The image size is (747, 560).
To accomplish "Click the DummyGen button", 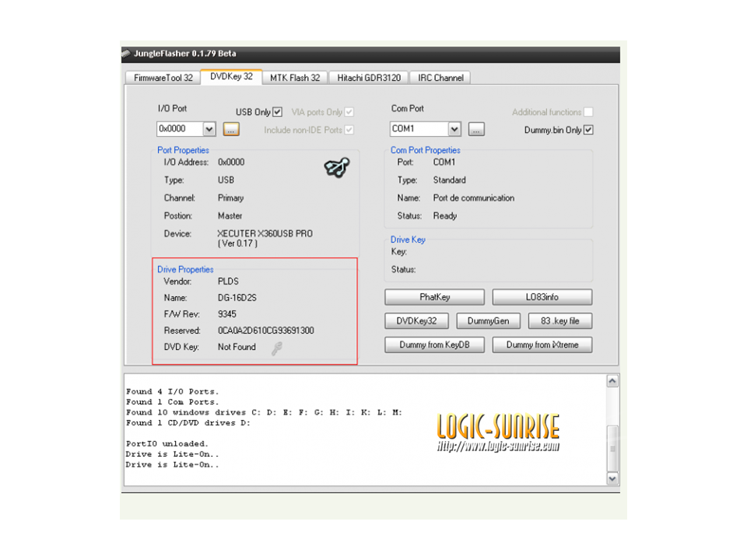I will pos(489,321).
